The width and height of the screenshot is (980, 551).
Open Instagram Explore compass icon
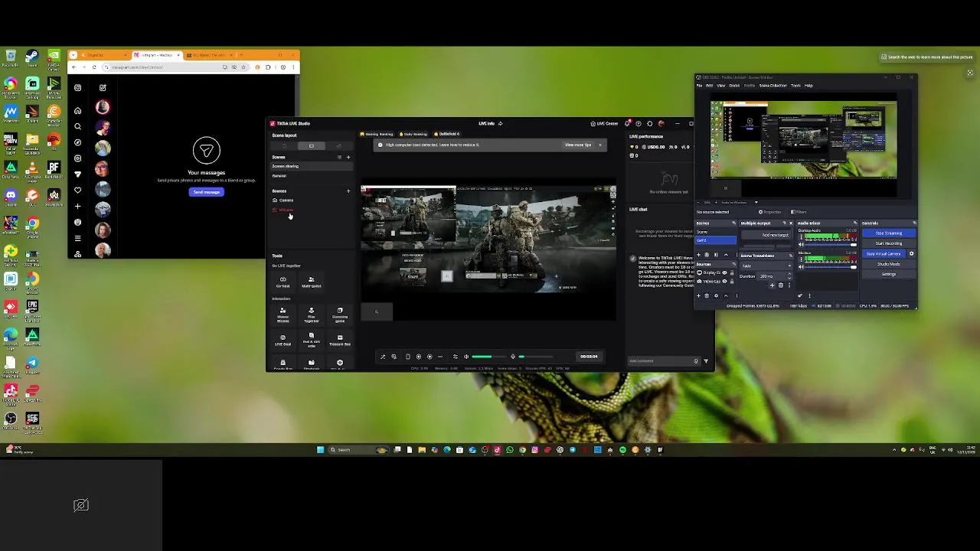(77, 142)
